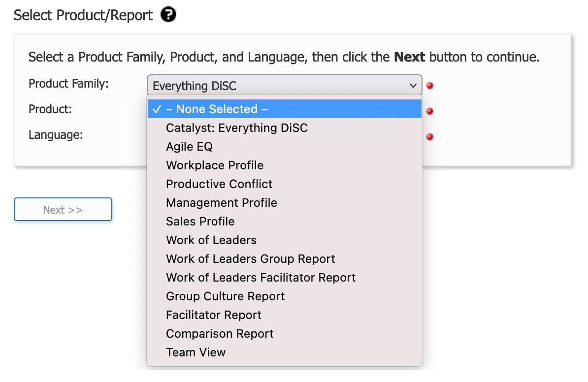Choose the plain Work of Leaders entry
Image resolution: width=588 pixels, height=382 pixels.
pos(284,240)
